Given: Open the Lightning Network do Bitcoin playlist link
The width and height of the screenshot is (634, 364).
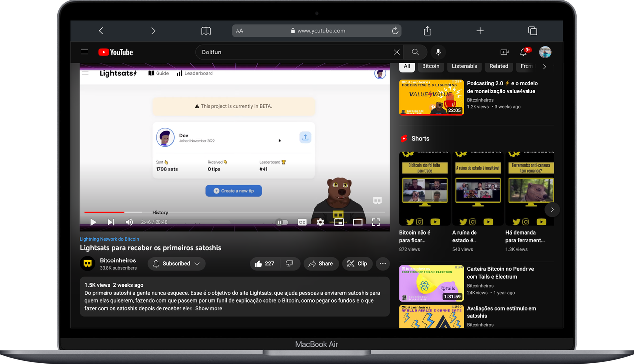Looking at the screenshot, I should (109, 239).
